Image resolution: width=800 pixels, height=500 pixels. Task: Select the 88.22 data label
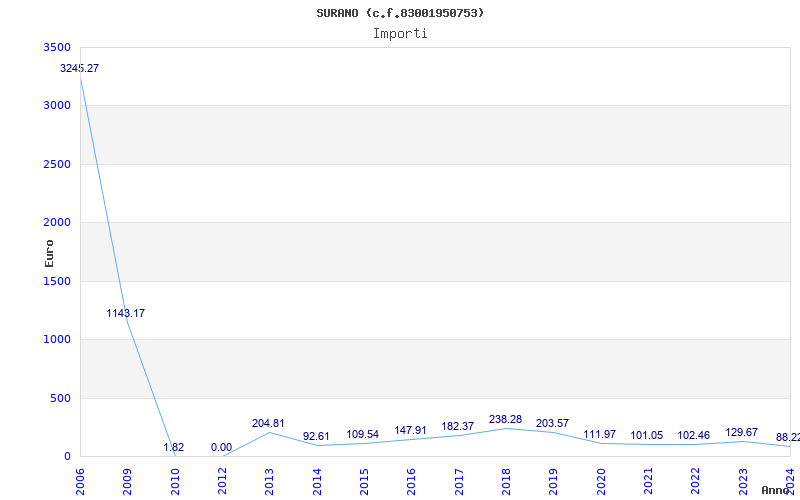(x=787, y=438)
